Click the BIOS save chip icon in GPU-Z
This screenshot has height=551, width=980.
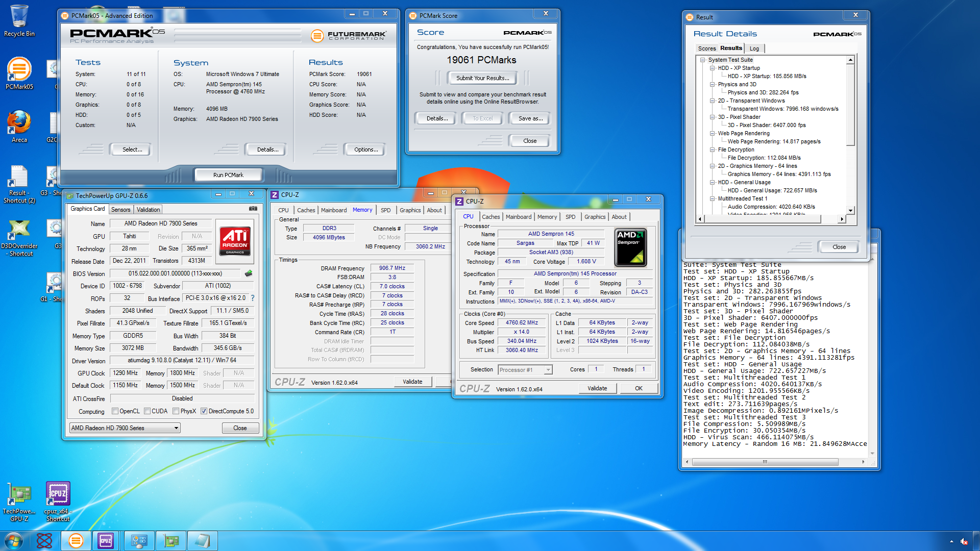click(249, 273)
